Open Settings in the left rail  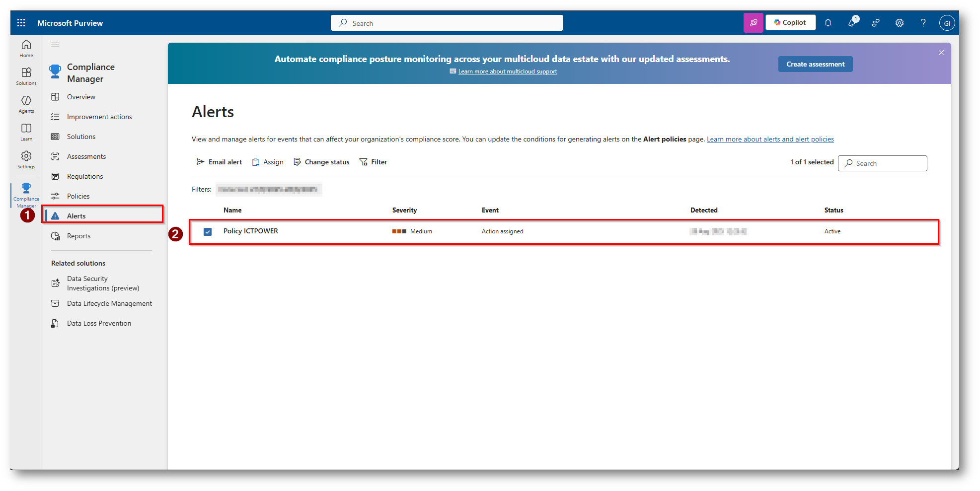26,160
